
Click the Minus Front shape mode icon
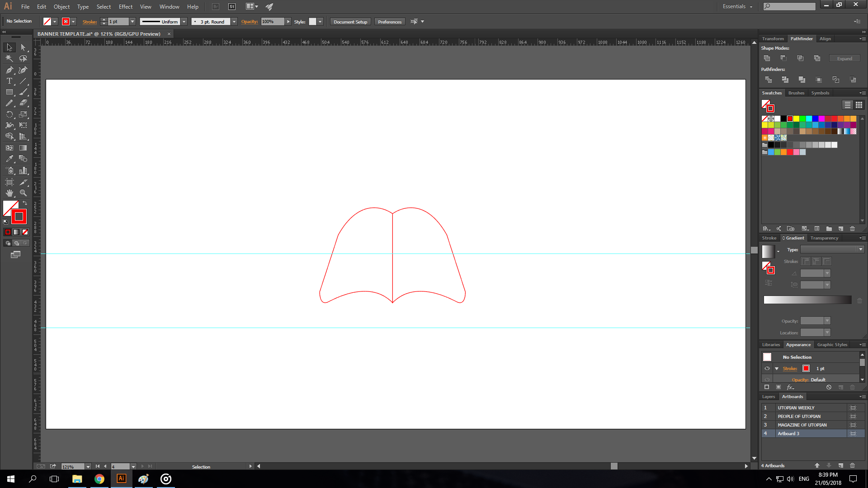pos(783,58)
